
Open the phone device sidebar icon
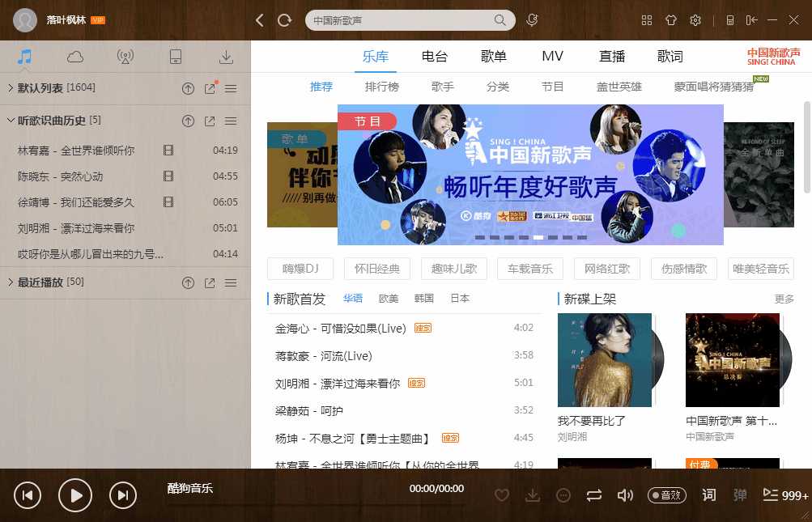[176, 57]
